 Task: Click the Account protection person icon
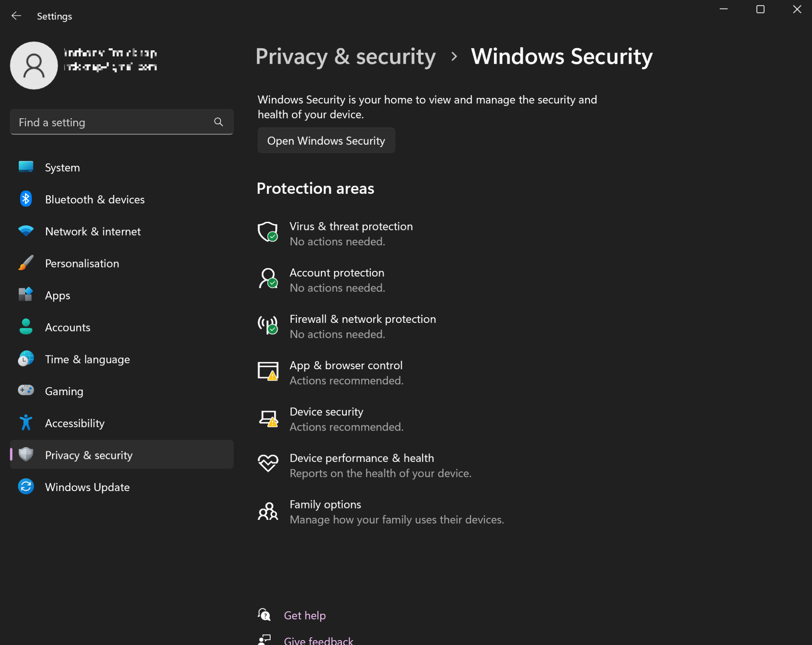click(x=268, y=278)
